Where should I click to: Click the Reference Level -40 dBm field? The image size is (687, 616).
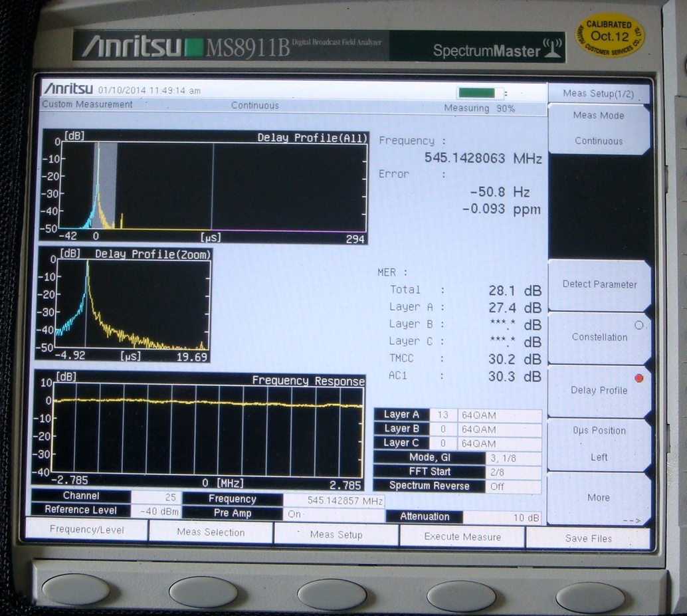[156, 511]
